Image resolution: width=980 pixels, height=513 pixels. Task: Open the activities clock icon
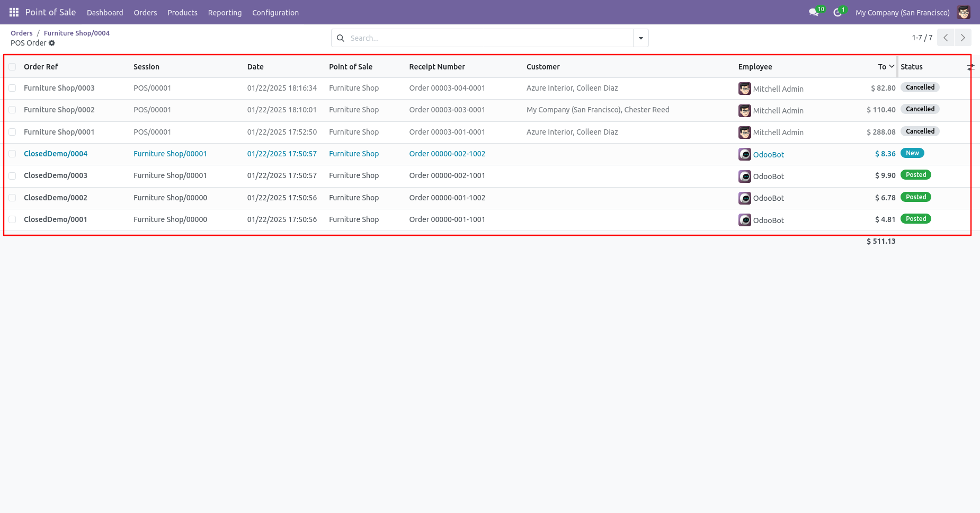point(838,12)
